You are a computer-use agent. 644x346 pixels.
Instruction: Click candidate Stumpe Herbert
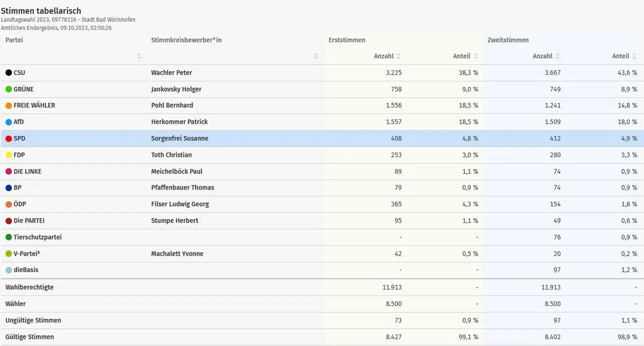[175, 221]
